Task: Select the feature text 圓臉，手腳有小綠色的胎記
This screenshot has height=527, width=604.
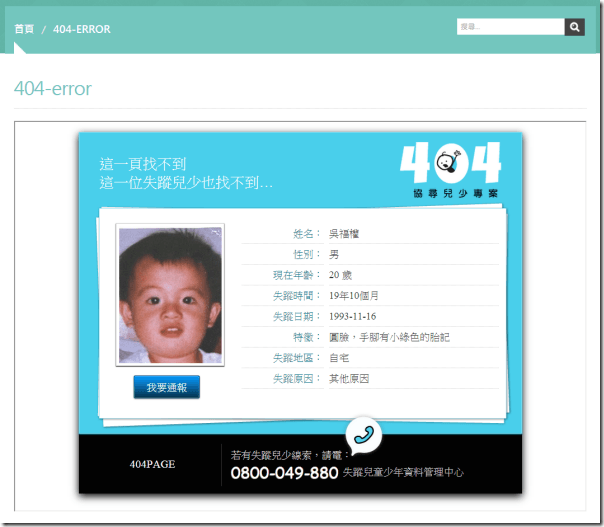Action: (389, 337)
